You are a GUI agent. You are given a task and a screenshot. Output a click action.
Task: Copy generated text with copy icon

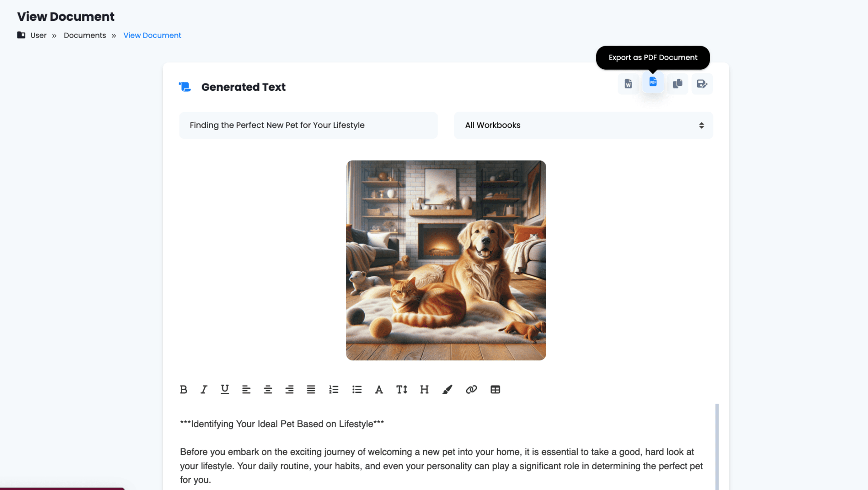pyautogui.click(x=677, y=84)
